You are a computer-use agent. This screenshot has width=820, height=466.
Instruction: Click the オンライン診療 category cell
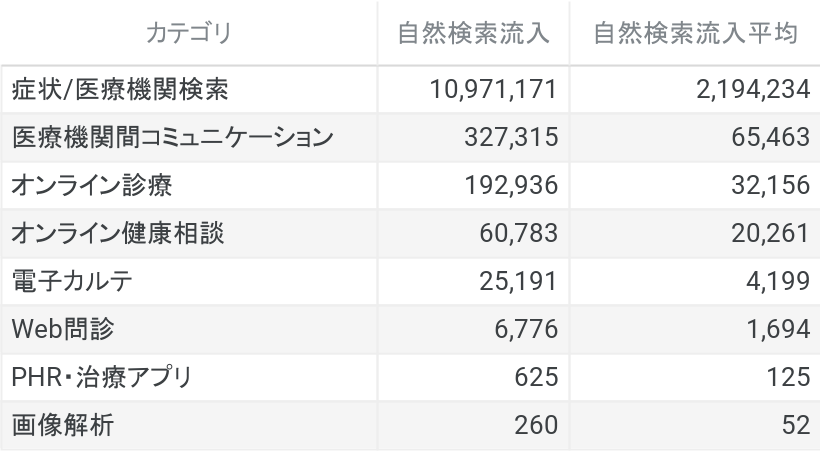[97, 186]
